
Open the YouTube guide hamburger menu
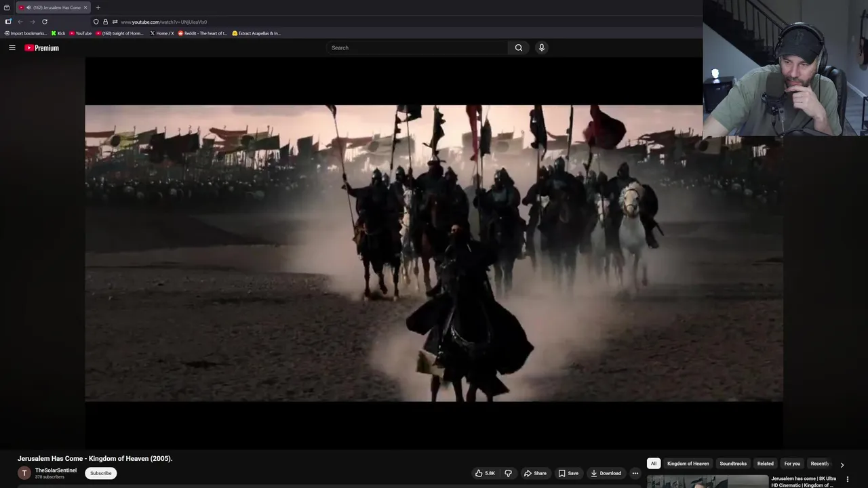(12, 47)
